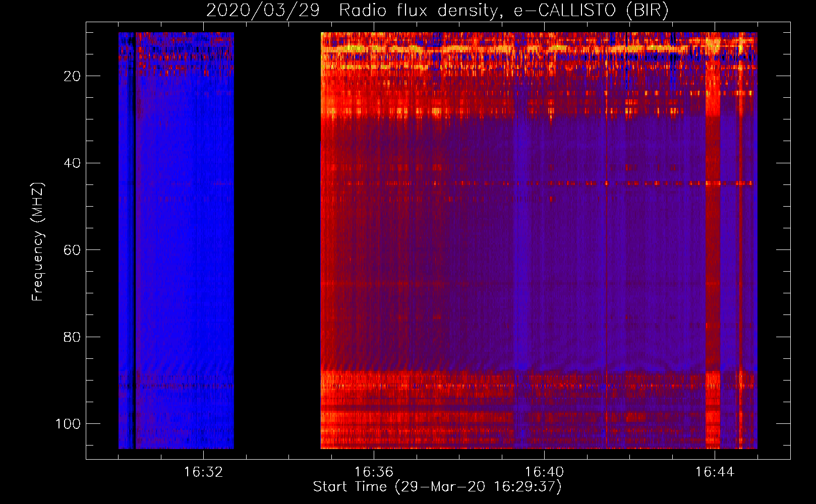Click the 60 frequency tick label
The height and width of the screenshot is (504, 816).
point(72,250)
